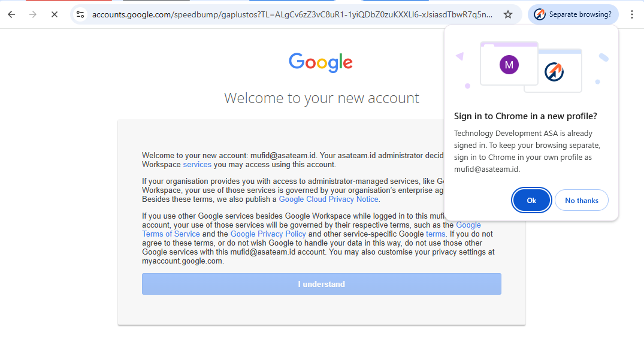Focus the address bar URL

(x=292, y=14)
